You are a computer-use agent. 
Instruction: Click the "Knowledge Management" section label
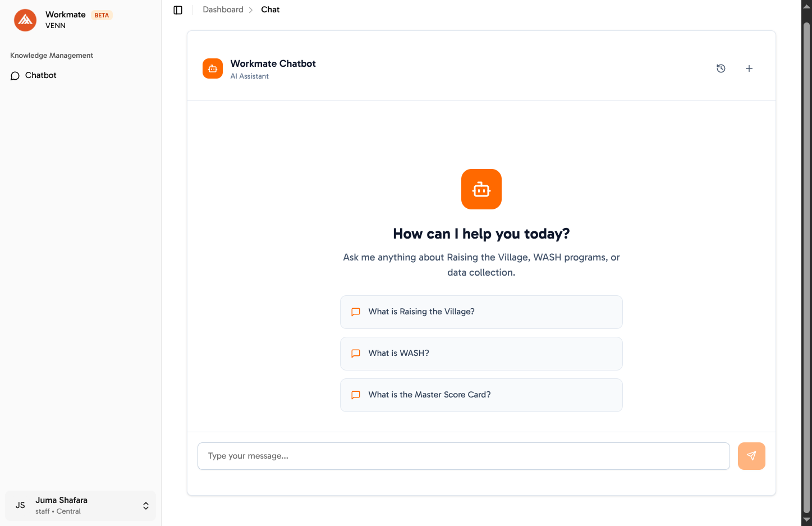[x=52, y=56]
